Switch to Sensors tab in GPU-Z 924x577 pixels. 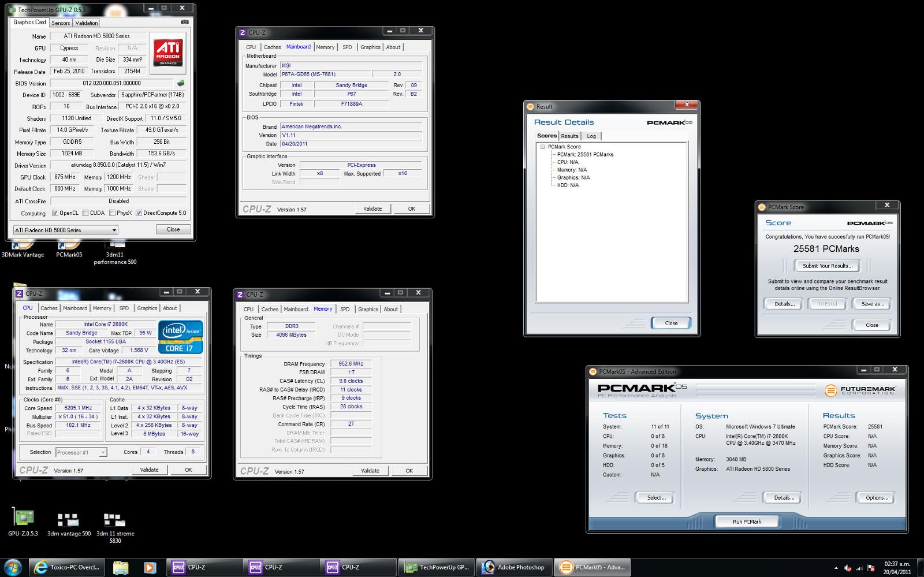61,23
